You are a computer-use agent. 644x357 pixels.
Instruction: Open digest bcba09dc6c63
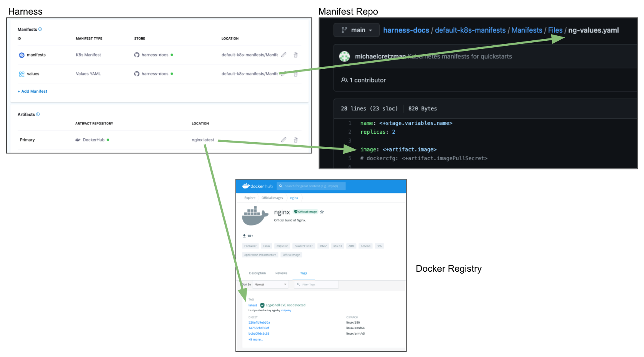(x=259, y=334)
